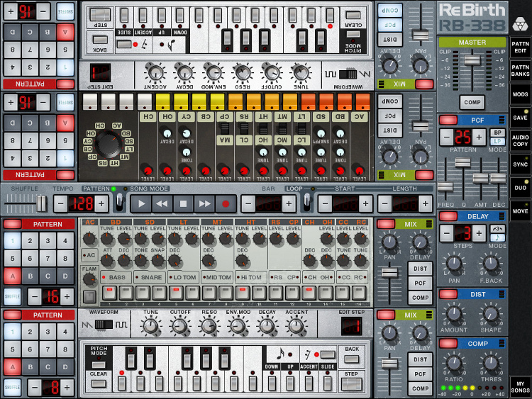Expand the DIST section menu icon
Image resolution: width=532 pixels, height=399 pixels.
[x=501, y=294]
